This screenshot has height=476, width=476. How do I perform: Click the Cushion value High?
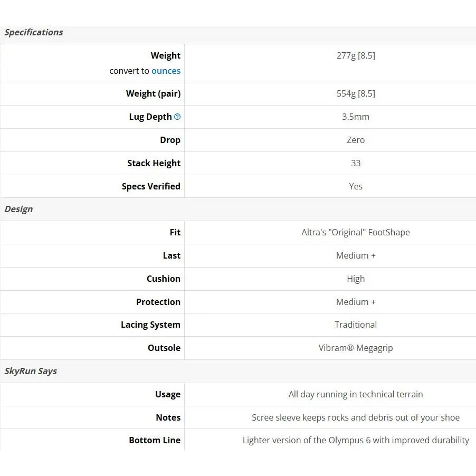coord(356,279)
